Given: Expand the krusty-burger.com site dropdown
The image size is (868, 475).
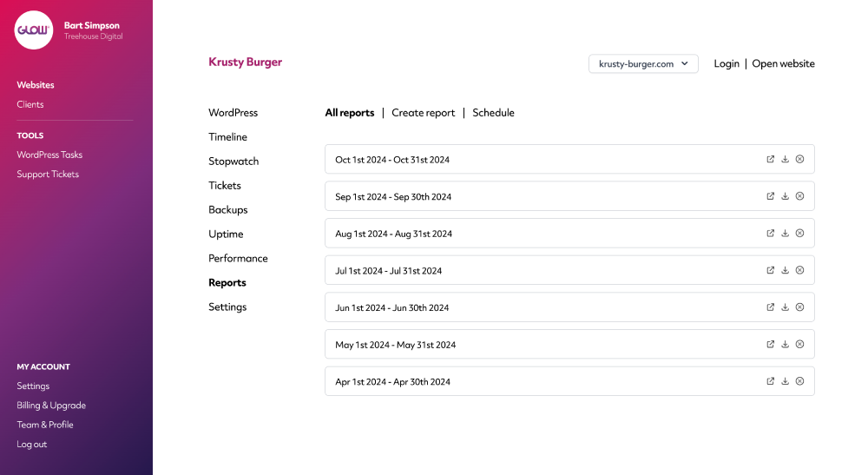Looking at the screenshot, I should 643,63.
